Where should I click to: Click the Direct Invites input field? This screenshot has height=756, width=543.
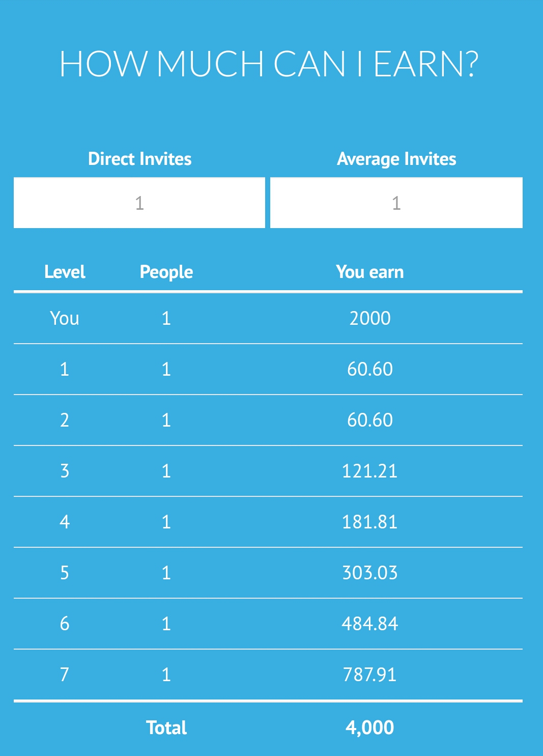[139, 203]
